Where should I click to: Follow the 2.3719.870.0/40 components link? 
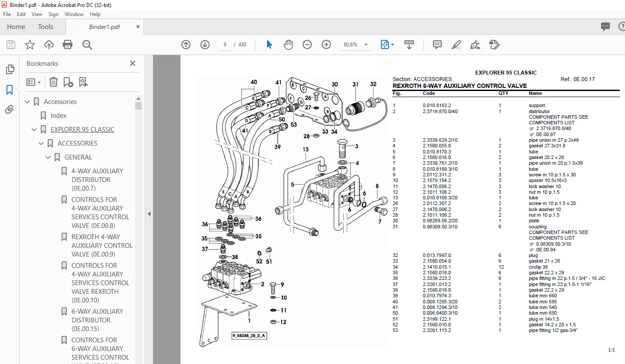(x=553, y=128)
